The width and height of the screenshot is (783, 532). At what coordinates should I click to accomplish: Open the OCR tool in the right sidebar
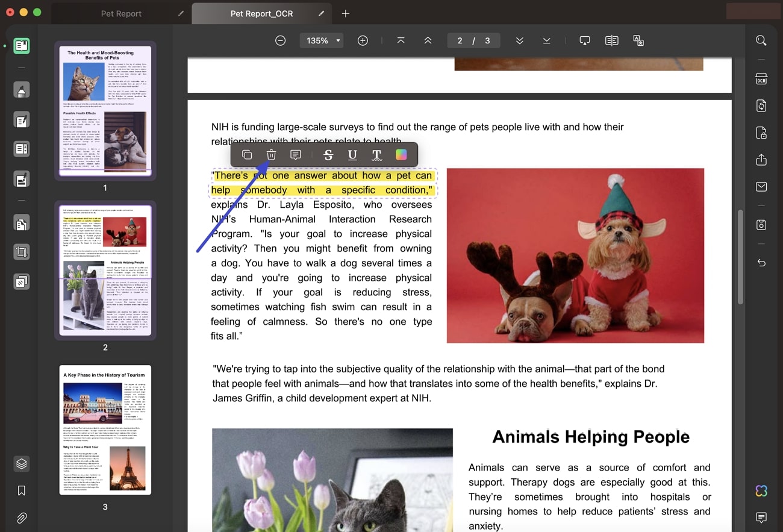tap(761, 79)
